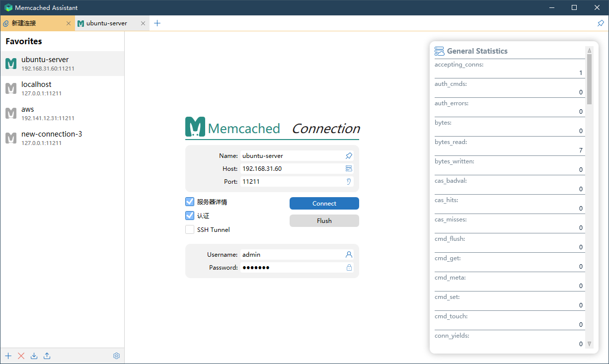Click the pin icon in the tab bar
Viewport: 609px width, 364px height.
(x=601, y=23)
